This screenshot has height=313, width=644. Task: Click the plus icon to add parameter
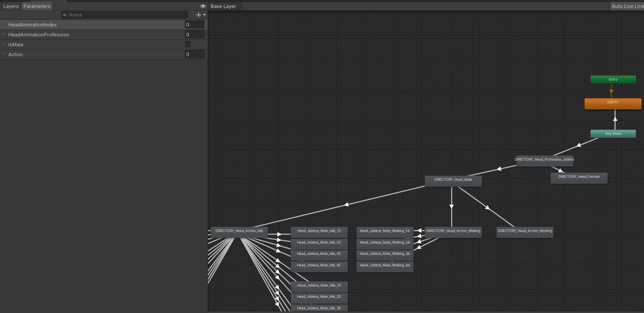coord(198,15)
